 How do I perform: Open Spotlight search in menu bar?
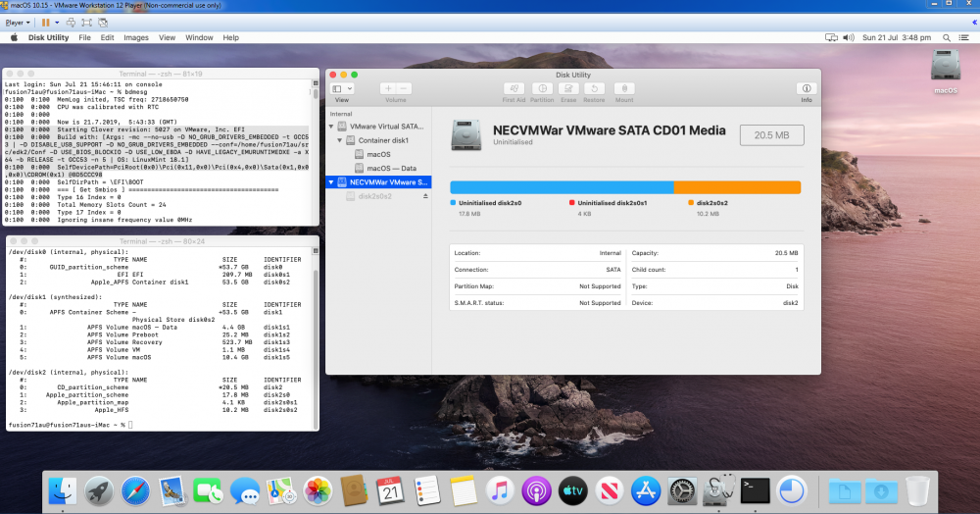[x=947, y=37]
